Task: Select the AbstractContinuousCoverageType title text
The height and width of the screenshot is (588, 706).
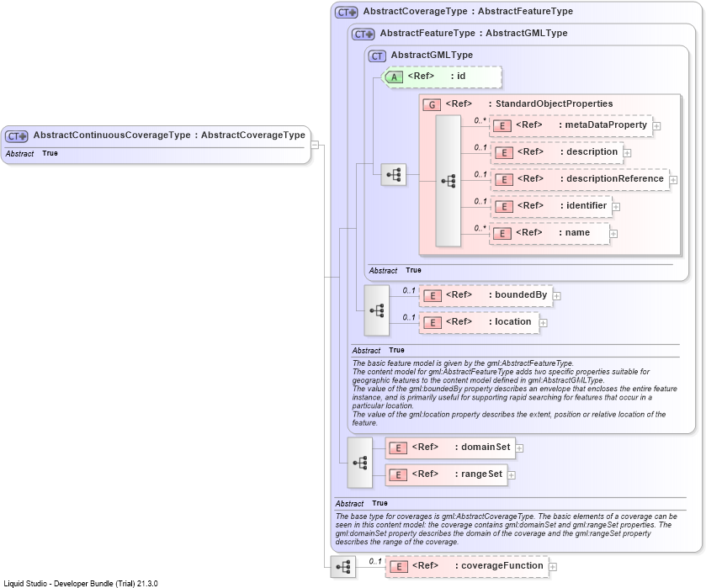Action: [169, 135]
